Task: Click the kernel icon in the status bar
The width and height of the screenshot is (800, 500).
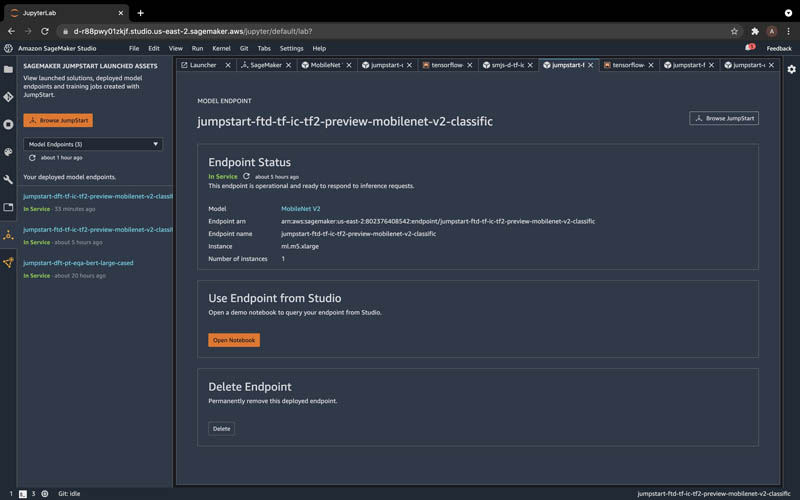Action: point(45,494)
